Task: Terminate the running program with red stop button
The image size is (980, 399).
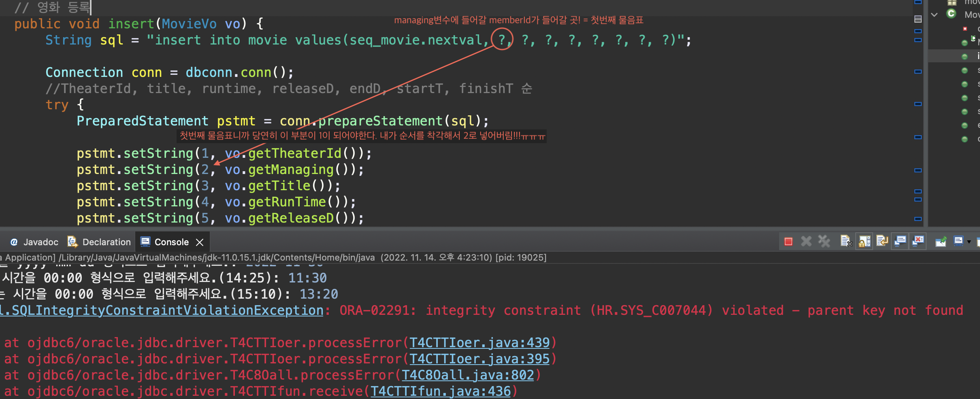Action: (788, 242)
